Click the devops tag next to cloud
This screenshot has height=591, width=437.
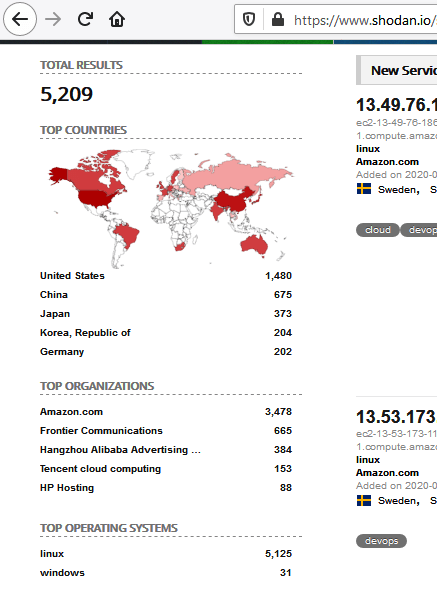pyautogui.click(x=419, y=230)
